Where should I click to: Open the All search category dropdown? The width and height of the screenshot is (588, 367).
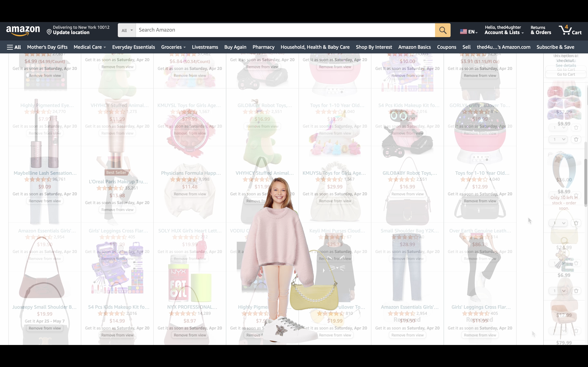click(x=127, y=30)
